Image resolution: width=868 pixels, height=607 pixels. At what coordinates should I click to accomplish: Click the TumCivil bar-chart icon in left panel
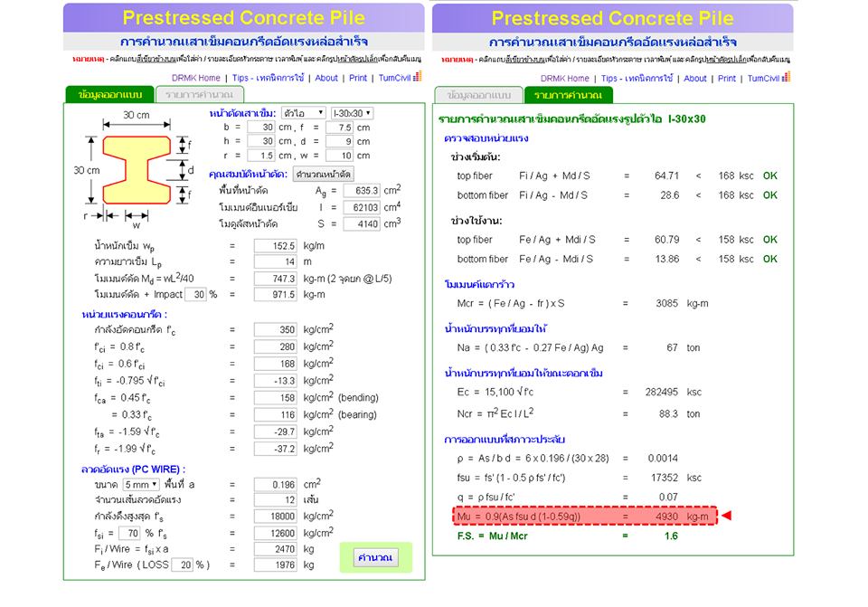(x=418, y=76)
